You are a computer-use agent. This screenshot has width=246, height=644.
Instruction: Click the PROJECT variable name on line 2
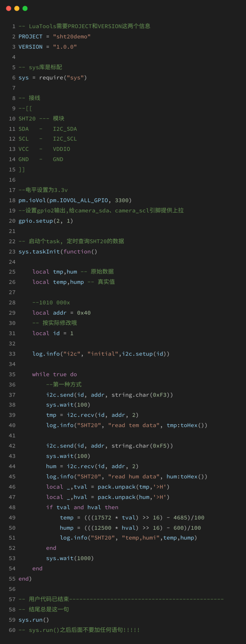coord(30,37)
